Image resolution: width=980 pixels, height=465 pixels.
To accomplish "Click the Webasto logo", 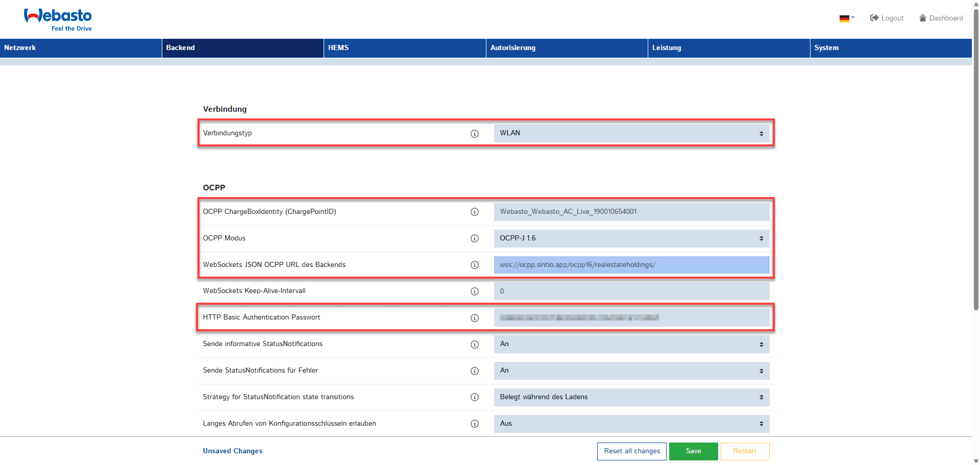I will (58, 19).
